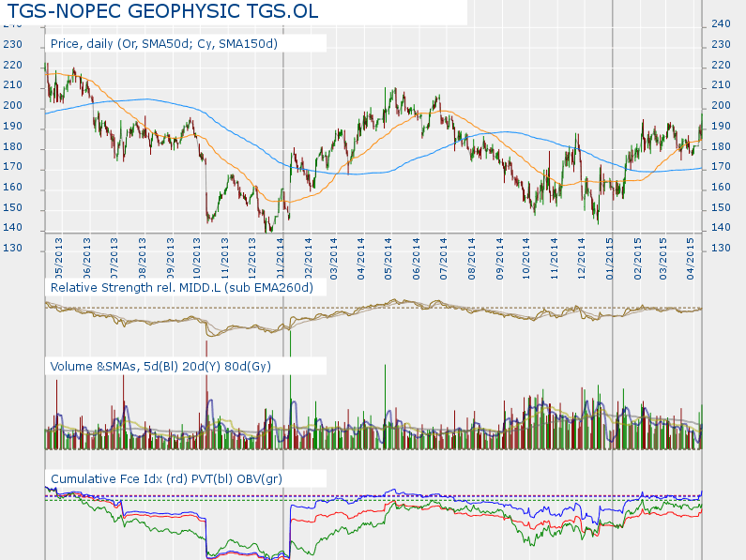This screenshot has width=746, height=560.
Task: Click the 04/2014 date axis label
Action: (360, 258)
